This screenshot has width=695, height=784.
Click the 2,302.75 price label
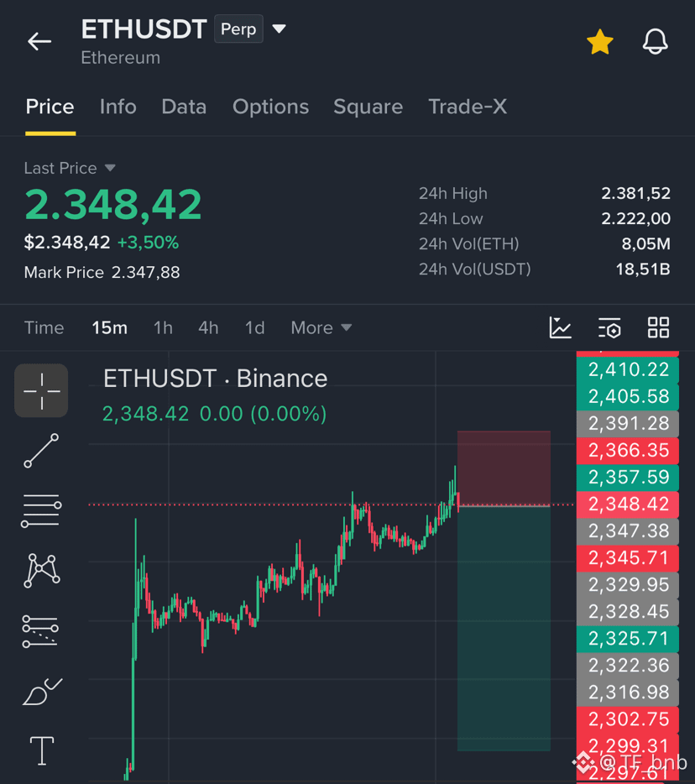coord(628,719)
